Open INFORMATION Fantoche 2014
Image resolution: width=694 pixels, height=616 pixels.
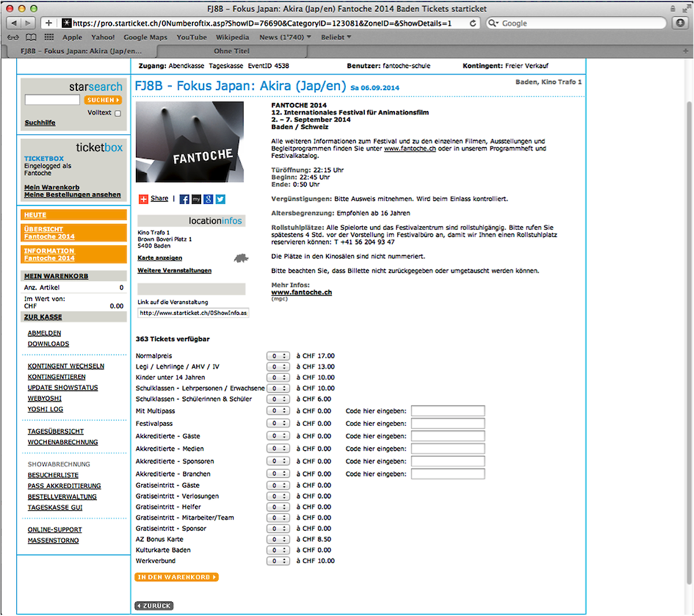point(73,254)
